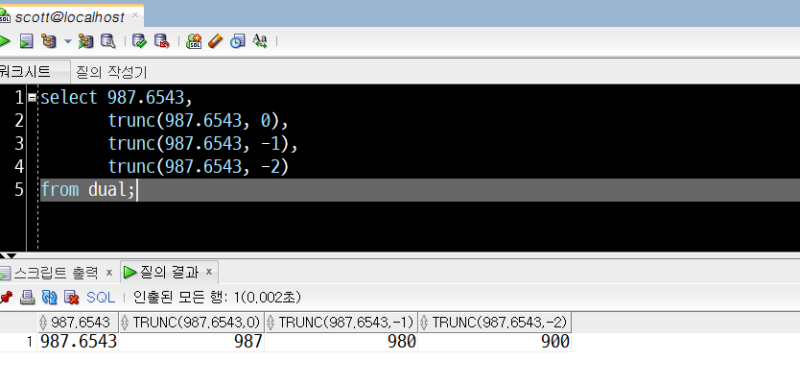Viewport: 800px width, 385px height.
Task: Switch to the 질의 작성기 tab
Action: [111, 72]
